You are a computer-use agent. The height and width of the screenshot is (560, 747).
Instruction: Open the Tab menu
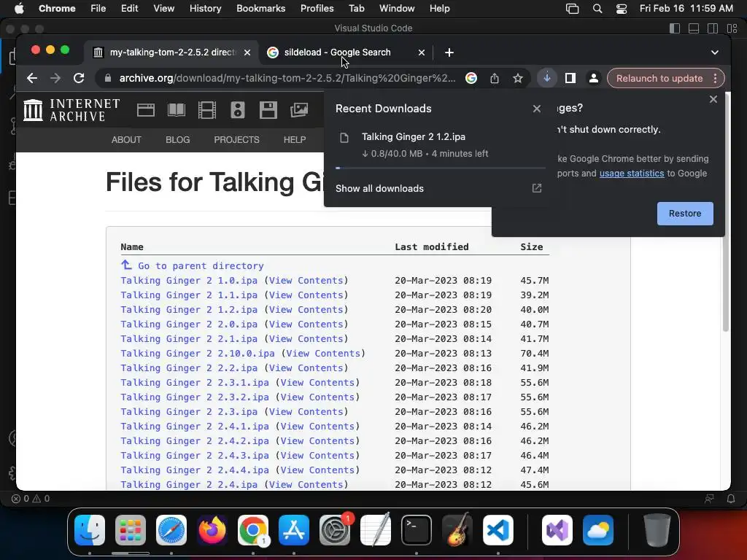[x=356, y=9]
